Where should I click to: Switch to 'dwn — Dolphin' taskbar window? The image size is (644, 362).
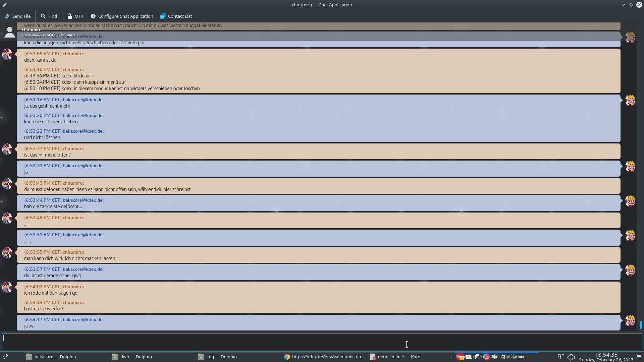(153, 357)
